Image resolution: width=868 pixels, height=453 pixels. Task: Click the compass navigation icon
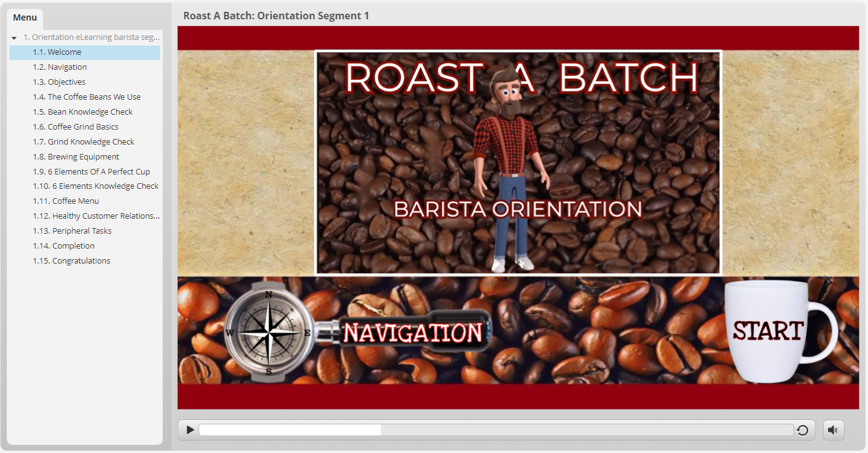click(x=269, y=333)
